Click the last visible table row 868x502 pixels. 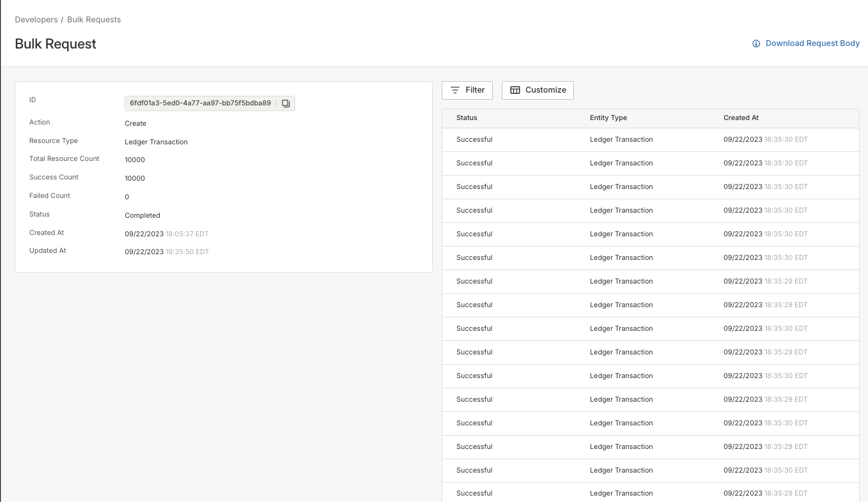point(650,493)
